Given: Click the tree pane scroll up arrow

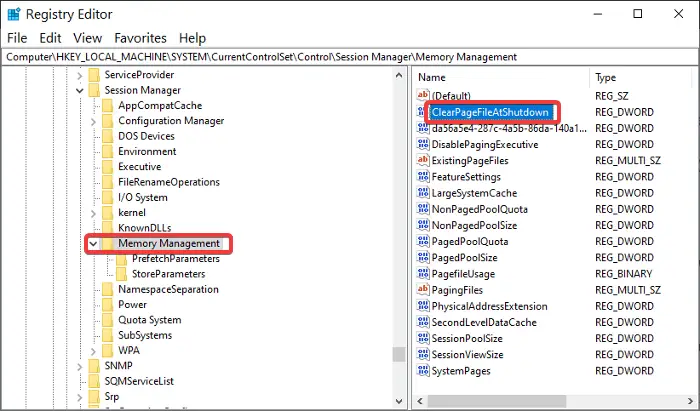Looking at the screenshot, I should coord(399,75).
